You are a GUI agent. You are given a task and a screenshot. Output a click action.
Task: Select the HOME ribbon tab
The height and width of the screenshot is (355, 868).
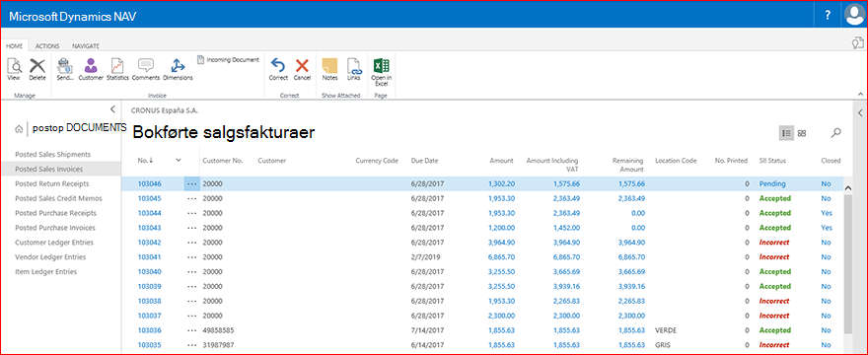(x=15, y=46)
